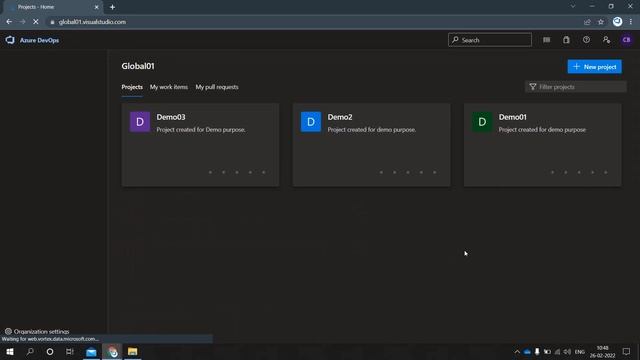Image resolution: width=640 pixels, height=360 pixels.
Task: Select the Projects - Home browser tab
Action: [x=53, y=7]
